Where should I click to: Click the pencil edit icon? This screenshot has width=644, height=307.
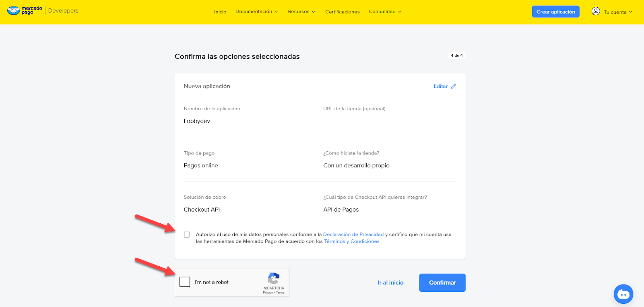click(x=454, y=86)
